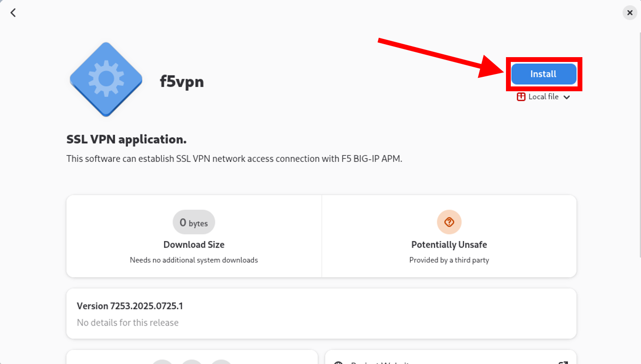Open the Local file source selector label
This screenshot has width=641, height=364.
click(543, 97)
